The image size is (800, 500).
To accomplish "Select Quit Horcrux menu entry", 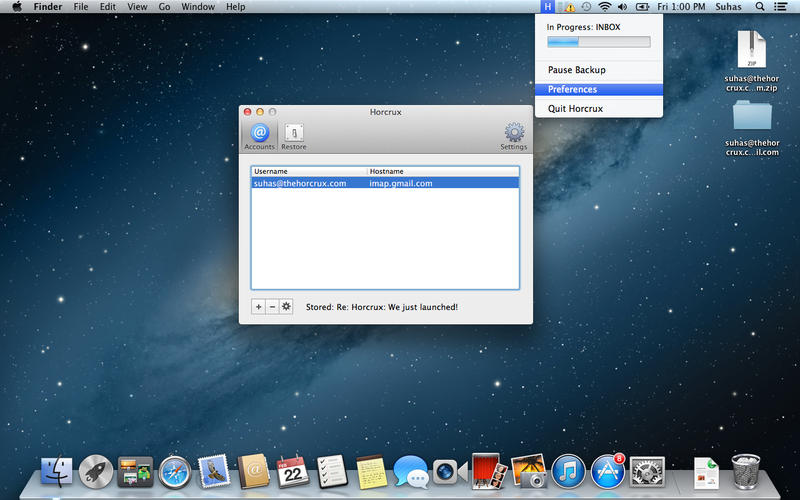I will point(575,108).
